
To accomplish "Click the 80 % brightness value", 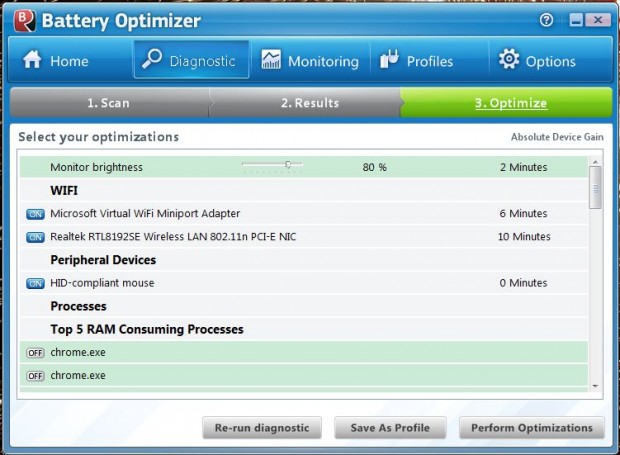I will (374, 167).
